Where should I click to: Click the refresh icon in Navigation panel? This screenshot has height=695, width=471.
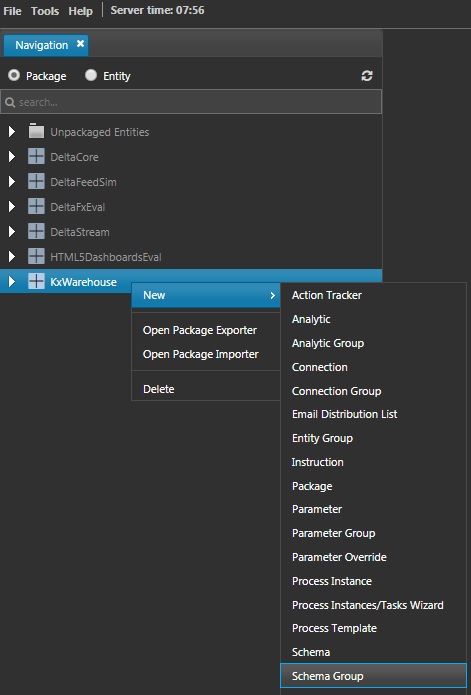point(366,76)
